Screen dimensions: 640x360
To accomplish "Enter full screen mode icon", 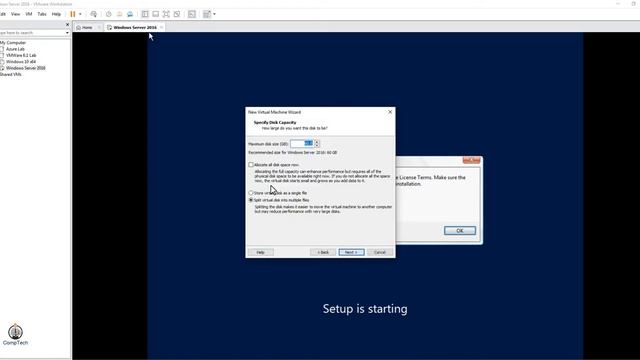I will point(166,14).
